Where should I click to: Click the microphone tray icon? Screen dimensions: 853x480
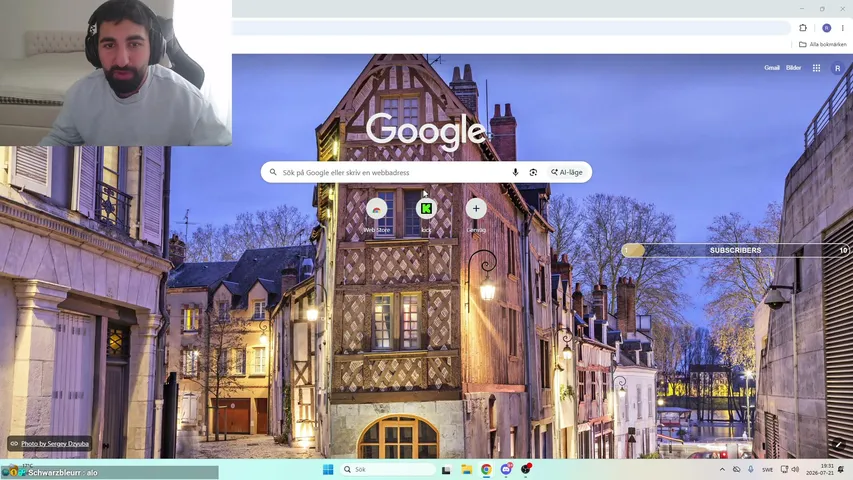click(751, 469)
